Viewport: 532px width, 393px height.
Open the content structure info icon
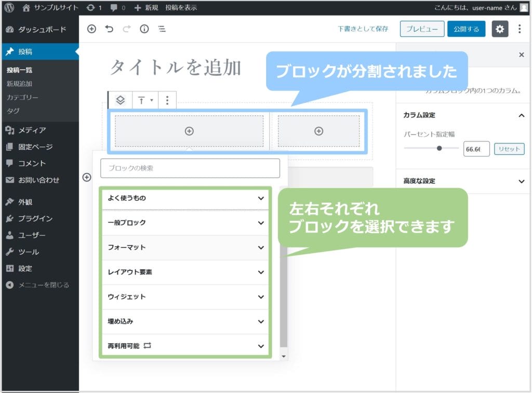click(x=144, y=29)
